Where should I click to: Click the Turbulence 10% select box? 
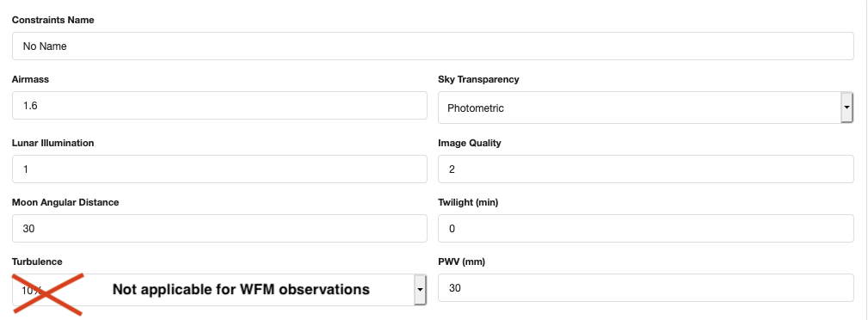pyautogui.click(x=219, y=290)
